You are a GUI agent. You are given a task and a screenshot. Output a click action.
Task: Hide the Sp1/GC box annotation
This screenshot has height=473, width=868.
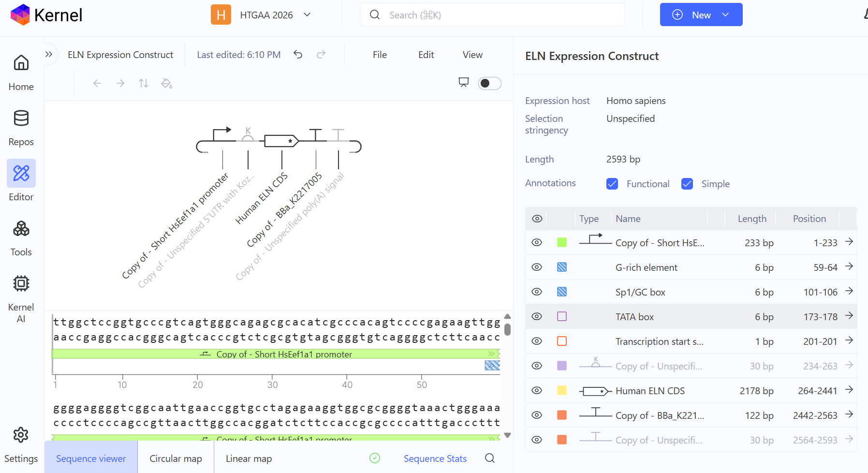click(x=537, y=292)
